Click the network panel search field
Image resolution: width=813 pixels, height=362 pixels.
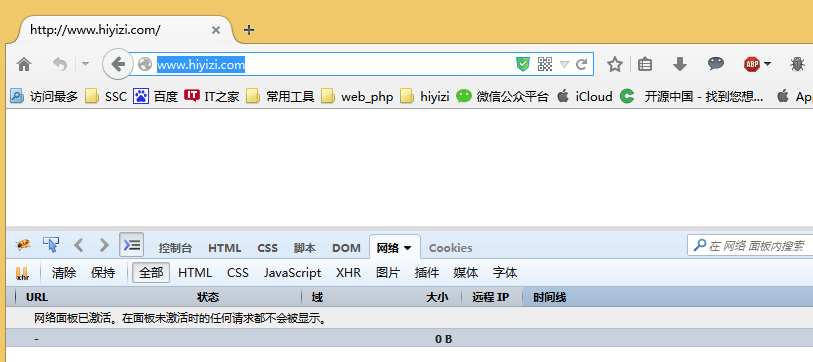(750, 245)
